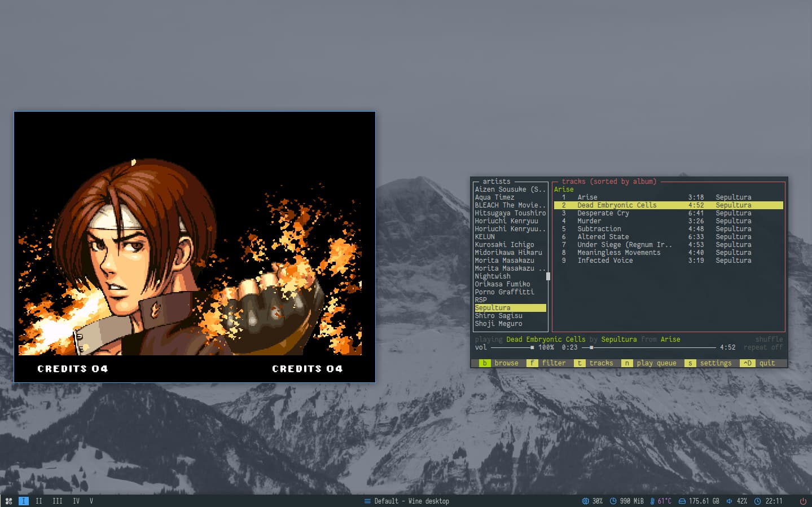The image size is (812, 507).
Task: Click the red power icon in the panel
Action: pos(803,501)
